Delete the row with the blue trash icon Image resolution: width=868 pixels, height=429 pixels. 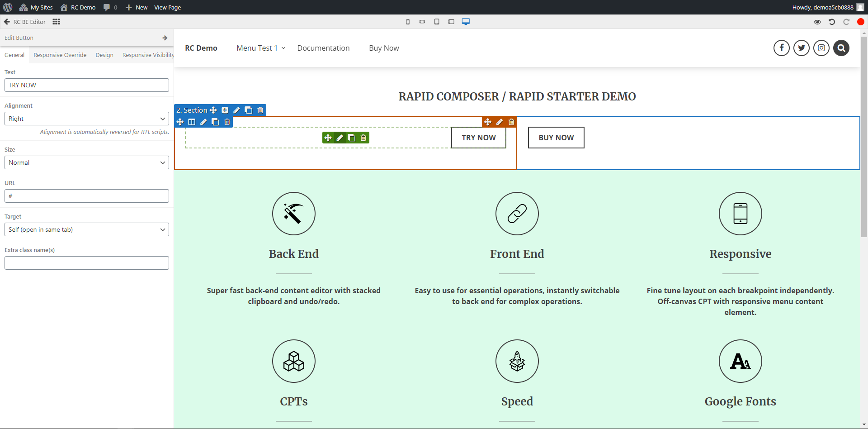click(227, 122)
